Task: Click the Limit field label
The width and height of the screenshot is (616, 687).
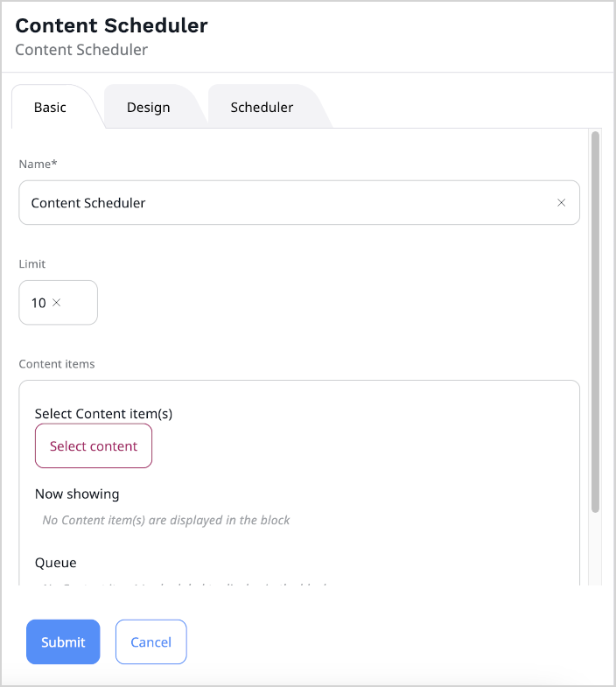Action: 31,263
